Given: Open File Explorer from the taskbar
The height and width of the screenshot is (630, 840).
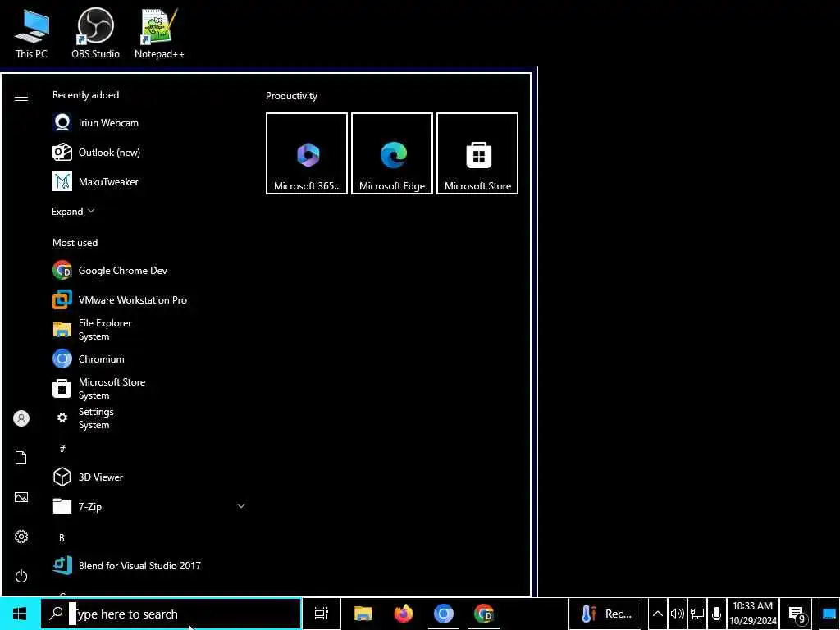Looking at the screenshot, I should pyautogui.click(x=363, y=614).
